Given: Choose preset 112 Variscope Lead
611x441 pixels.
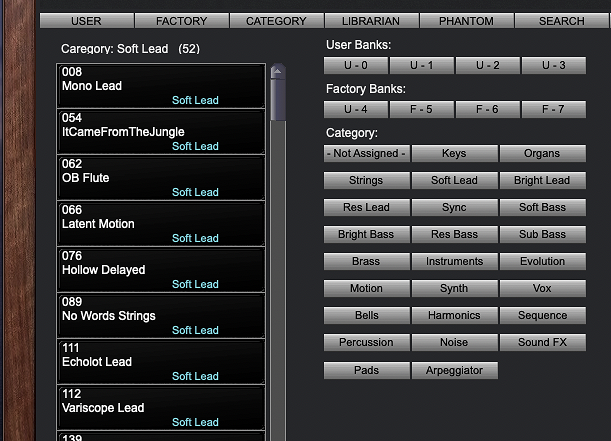Looking at the screenshot, I should pos(160,408).
